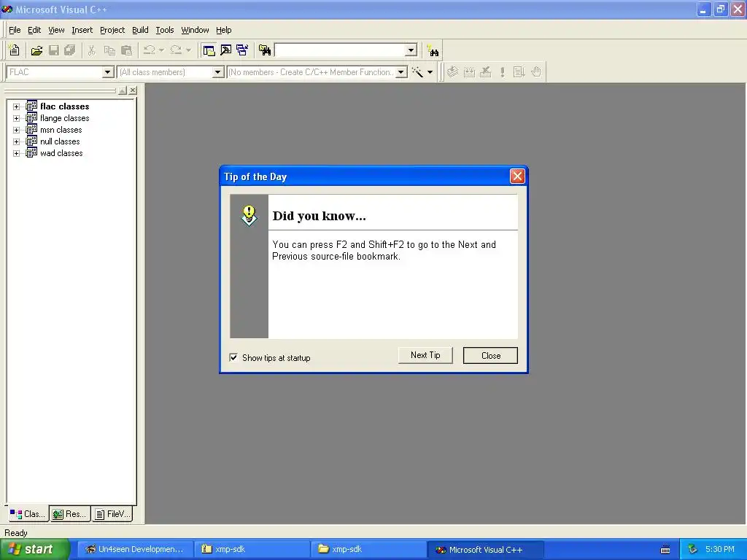The image size is (747, 560).
Task: Close Tip of the Day with red X
Action: click(517, 176)
